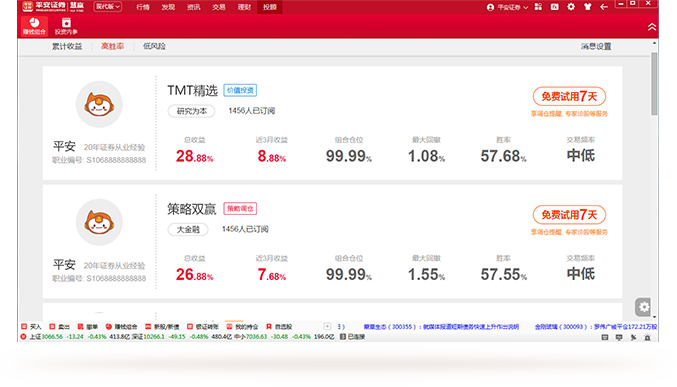Collapse the toolbar with double-chevron arrow
This screenshot has width=677, height=387.
652,27
